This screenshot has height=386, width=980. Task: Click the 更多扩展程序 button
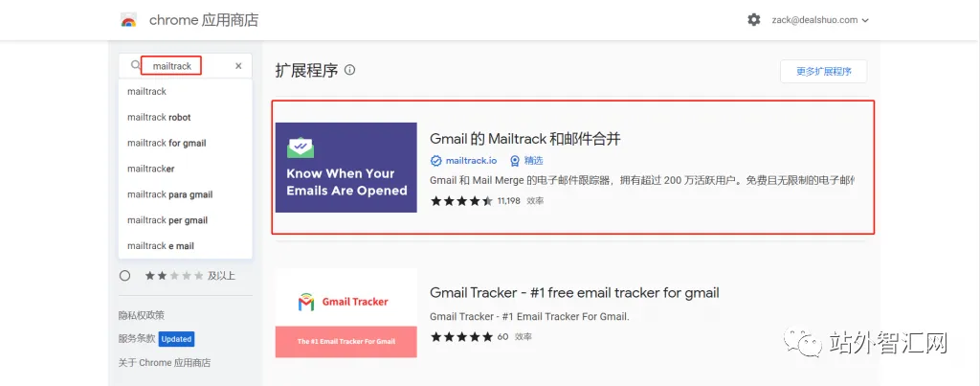click(x=824, y=71)
